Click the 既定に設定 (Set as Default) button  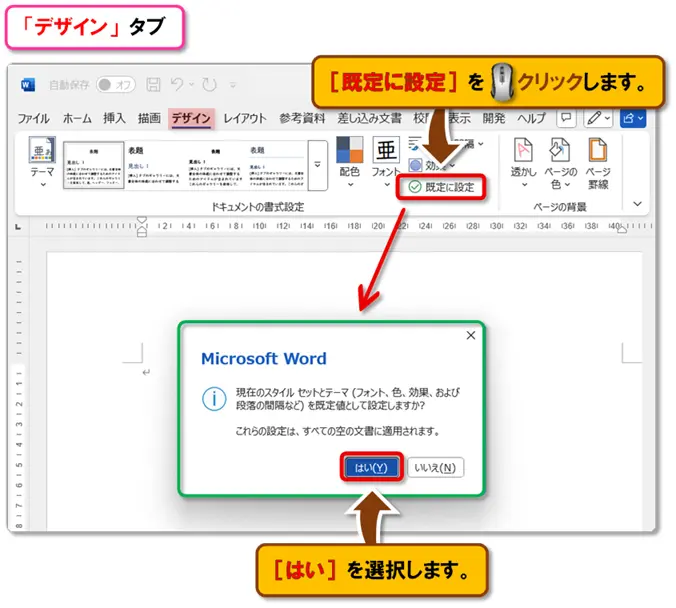pos(441,187)
